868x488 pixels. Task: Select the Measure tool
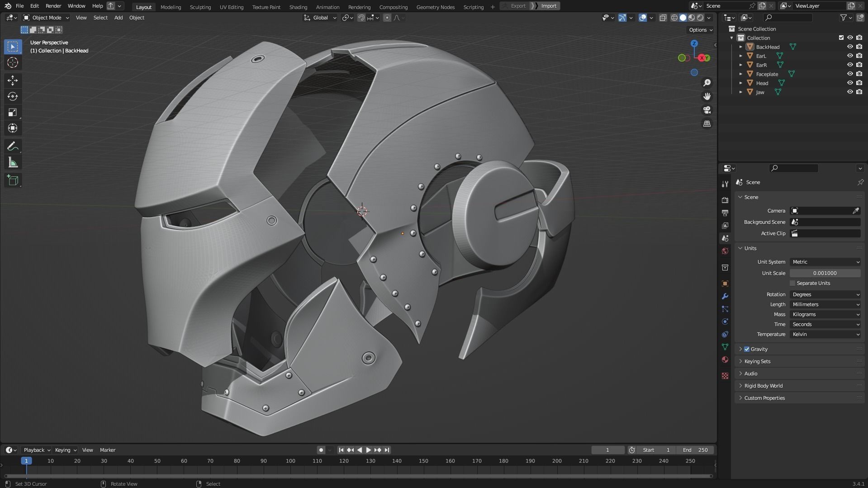click(13, 162)
